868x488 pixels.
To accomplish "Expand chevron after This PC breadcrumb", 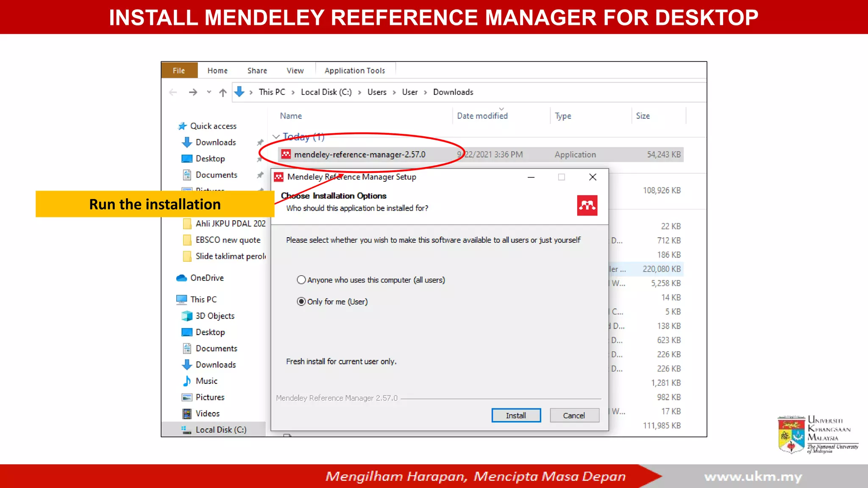I will [x=293, y=92].
